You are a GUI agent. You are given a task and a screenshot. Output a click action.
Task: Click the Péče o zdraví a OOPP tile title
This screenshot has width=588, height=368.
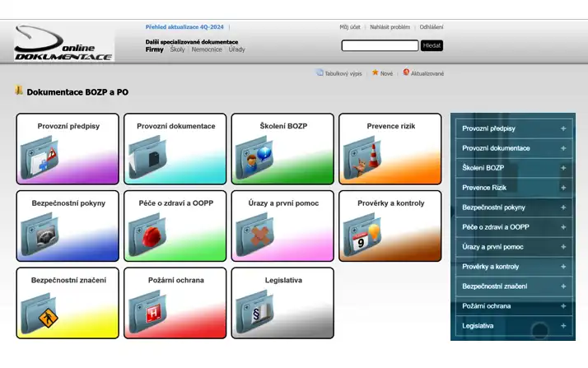click(x=176, y=203)
